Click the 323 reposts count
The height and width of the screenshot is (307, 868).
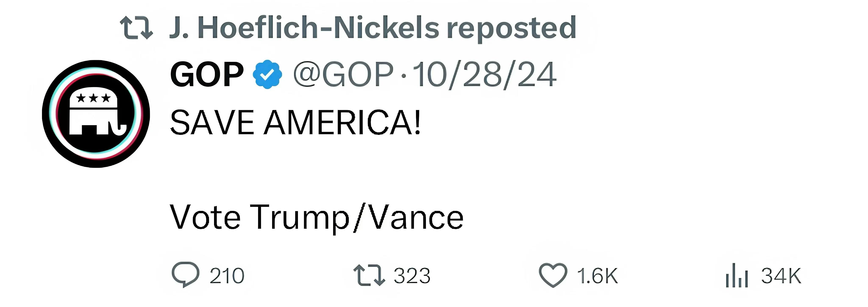coord(412,276)
